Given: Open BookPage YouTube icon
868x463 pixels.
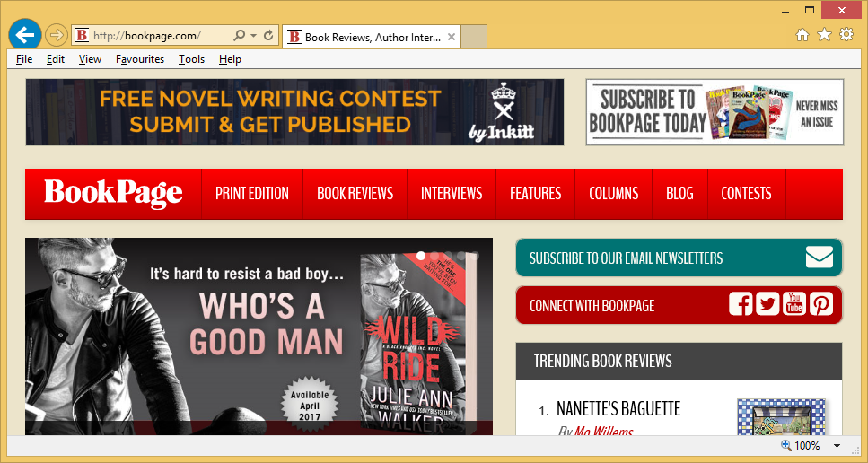Looking at the screenshot, I should click(794, 303).
